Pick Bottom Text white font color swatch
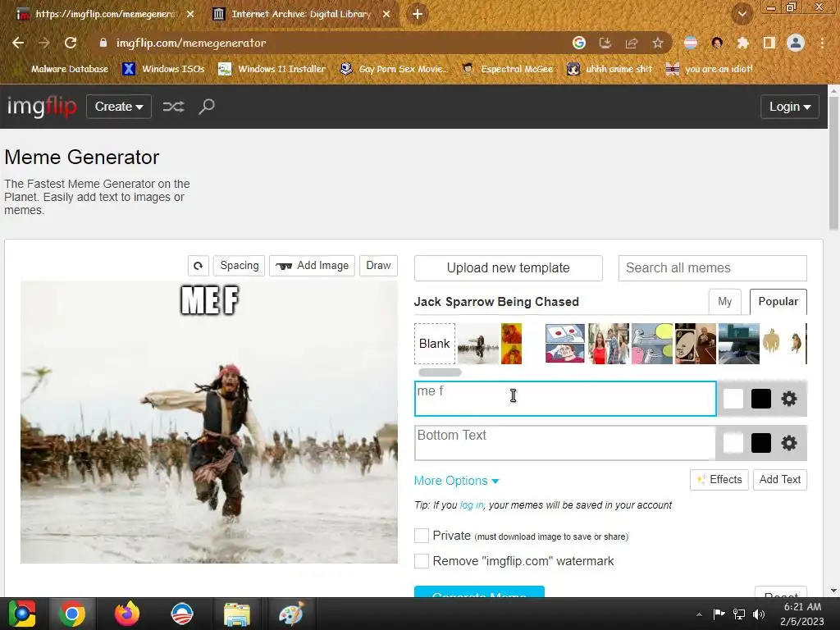This screenshot has height=630, width=840. [733, 443]
